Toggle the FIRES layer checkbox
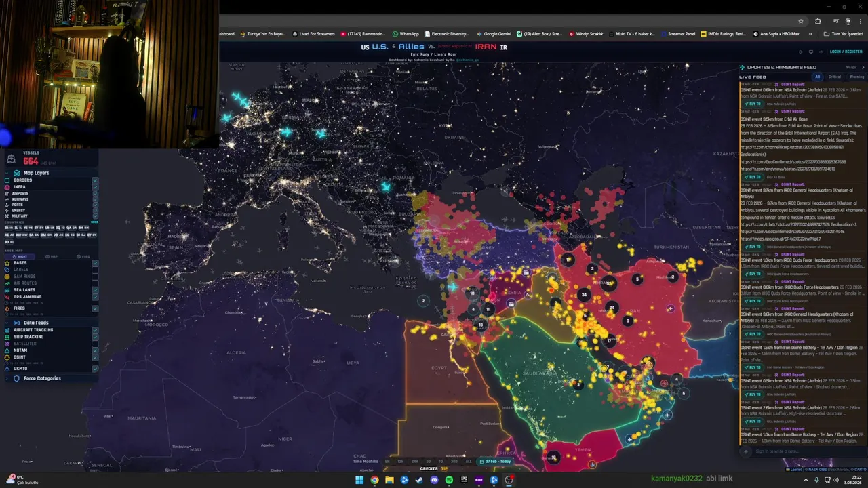The width and height of the screenshot is (868, 488). 95,308
